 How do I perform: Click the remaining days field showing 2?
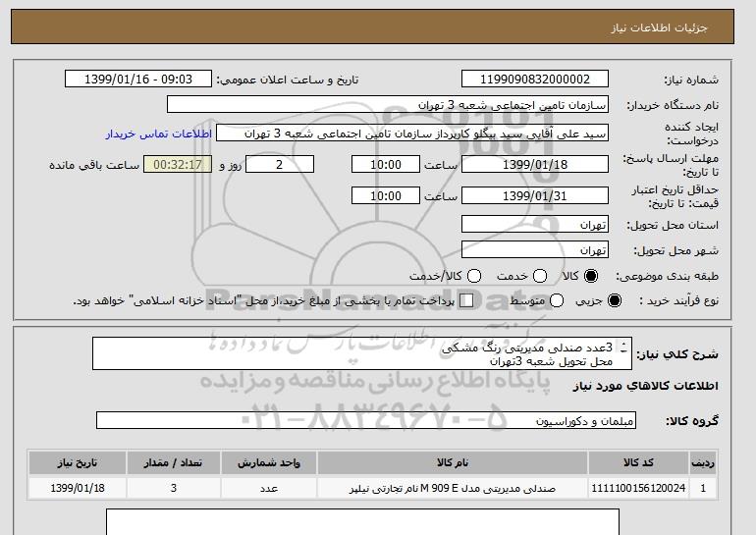click(280, 164)
